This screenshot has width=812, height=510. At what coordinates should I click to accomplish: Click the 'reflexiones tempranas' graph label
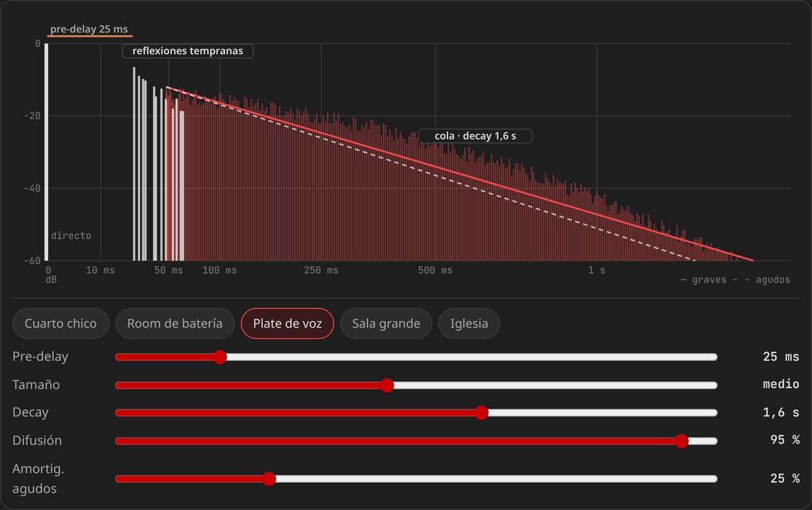click(187, 51)
